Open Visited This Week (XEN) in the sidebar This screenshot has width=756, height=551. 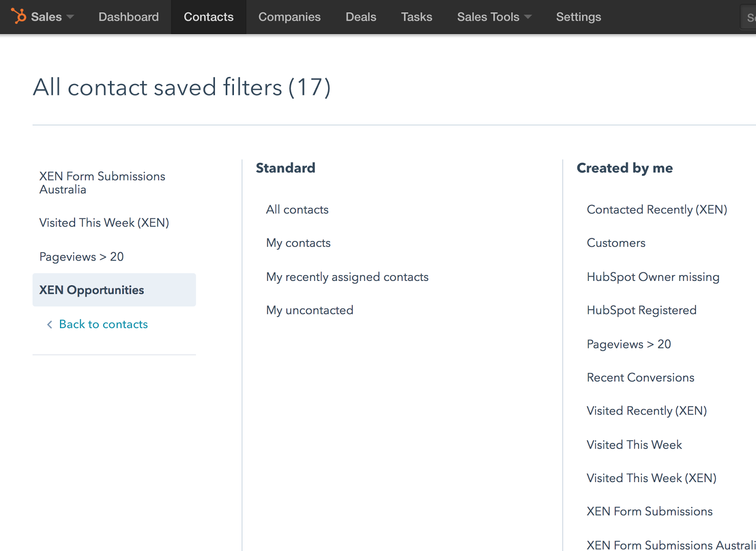tap(104, 222)
